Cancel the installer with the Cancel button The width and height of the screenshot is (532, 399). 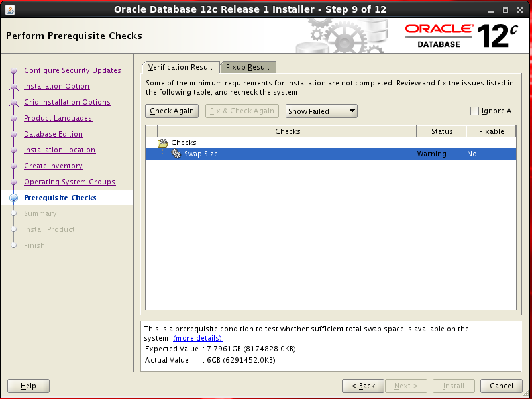502,386
